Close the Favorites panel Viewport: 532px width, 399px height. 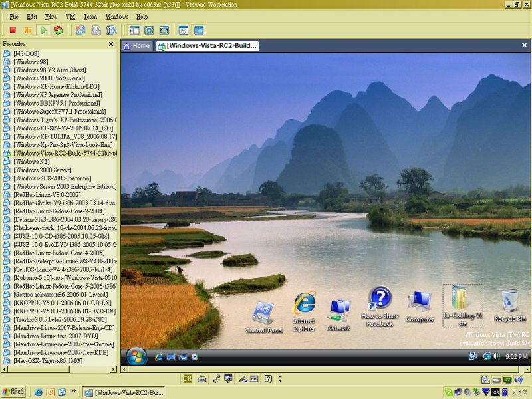[111, 44]
